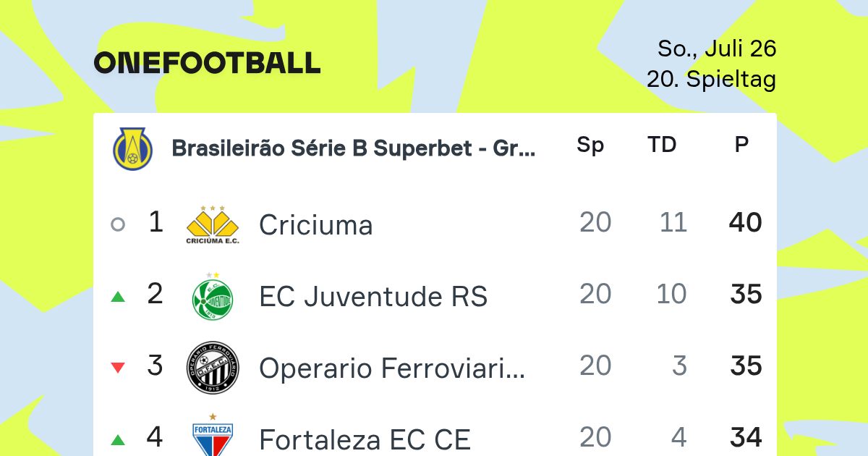
Task: Click Operario's red down-arrow position indicator
Action: (118, 368)
